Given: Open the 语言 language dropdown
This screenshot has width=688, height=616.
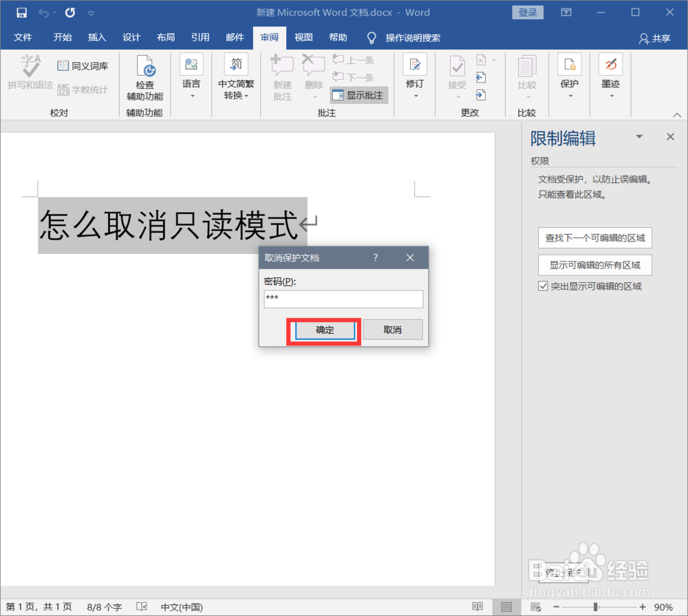Looking at the screenshot, I should click(x=191, y=76).
